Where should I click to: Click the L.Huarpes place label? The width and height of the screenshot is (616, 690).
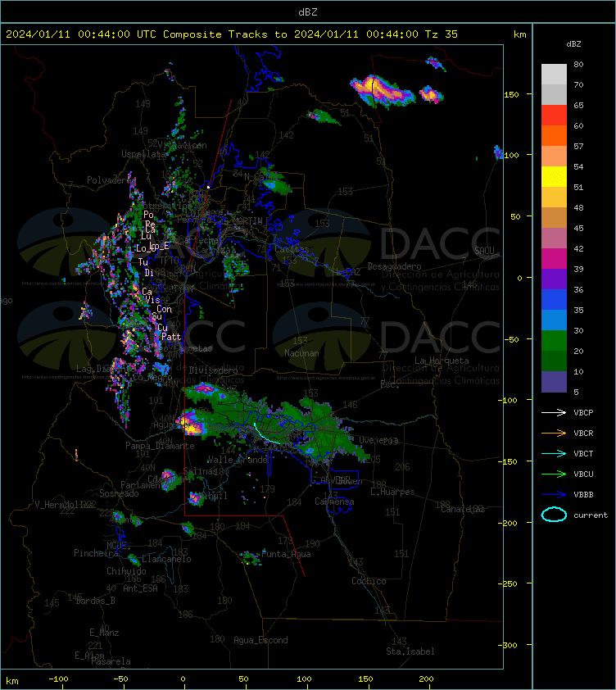point(392,492)
